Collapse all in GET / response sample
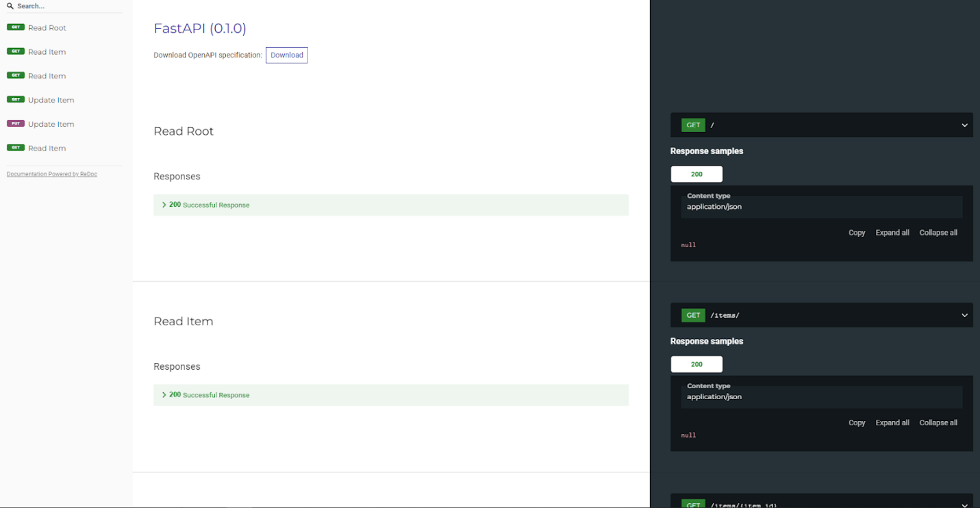This screenshot has height=508, width=980. point(938,233)
